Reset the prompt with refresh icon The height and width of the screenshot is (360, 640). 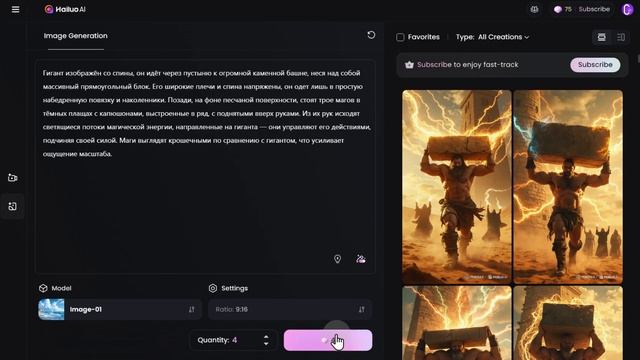coord(371,35)
